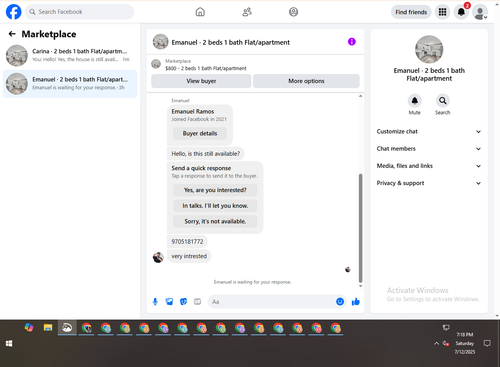This screenshot has width=500, height=367.
Task: Open the Friends icon in top navigation
Action: [x=247, y=12]
